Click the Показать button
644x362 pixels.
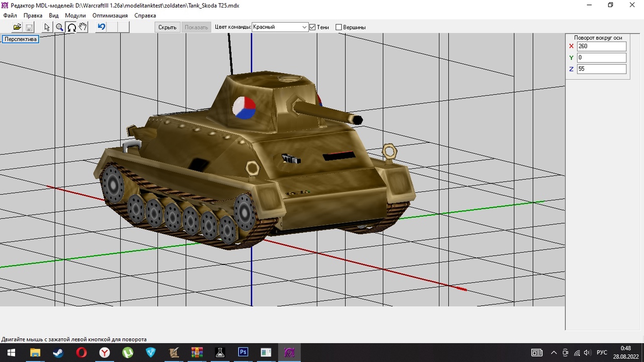coord(196,27)
